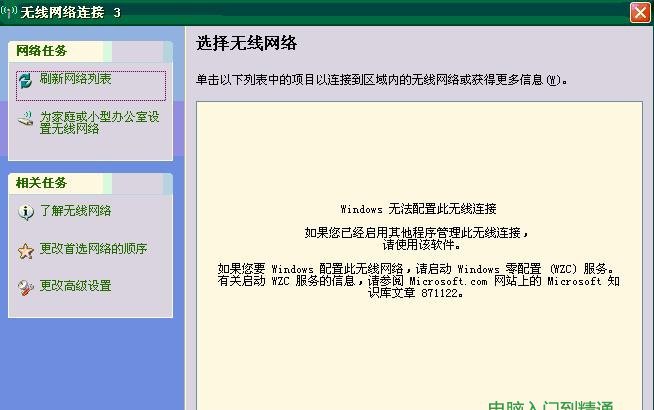The image size is (654, 410).
Task: Open 更改首选网络的顺序 link
Action: (93, 249)
